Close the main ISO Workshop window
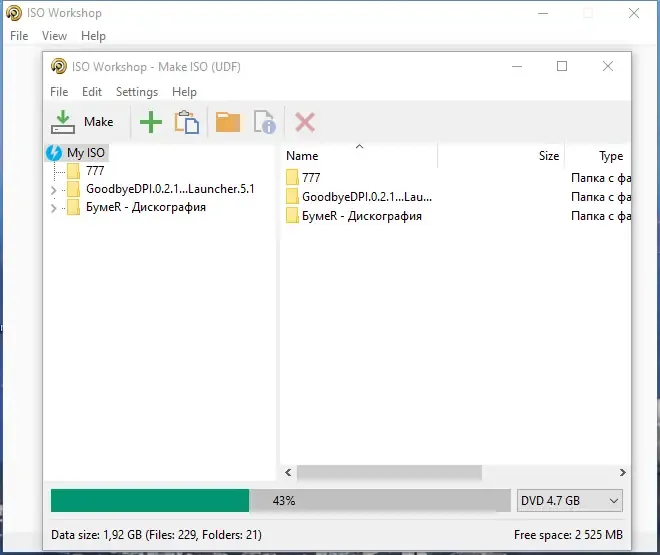The width and height of the screenshot is (660, 555). 634,13
